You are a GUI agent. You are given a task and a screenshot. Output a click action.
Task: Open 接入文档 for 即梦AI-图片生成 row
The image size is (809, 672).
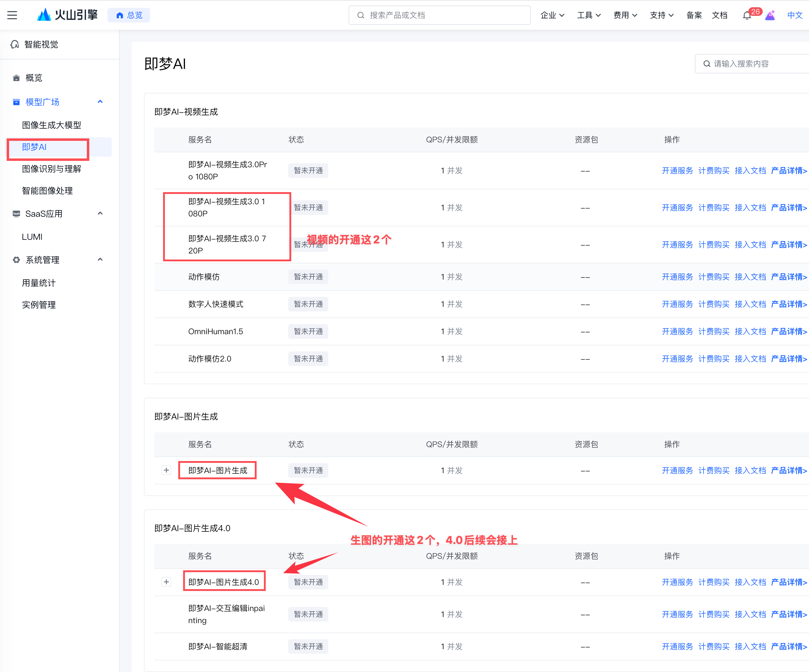coord(750,470)
